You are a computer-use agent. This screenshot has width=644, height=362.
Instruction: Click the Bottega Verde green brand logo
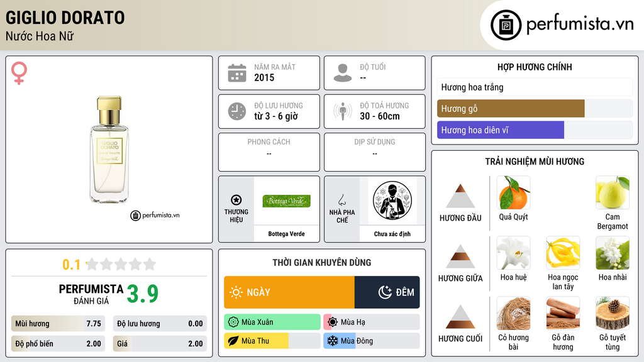point(287,201)
